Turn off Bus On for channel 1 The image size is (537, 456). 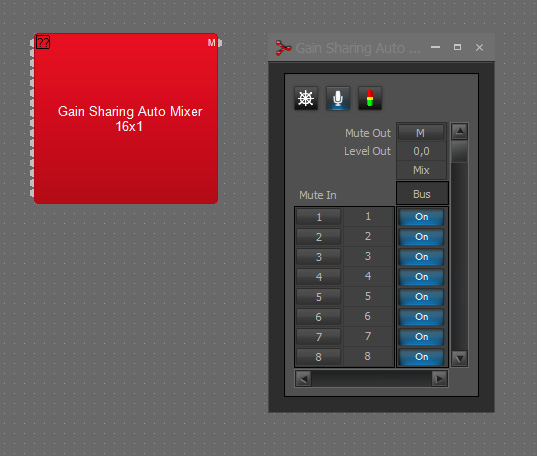pyautogui.click(x=422, y=217)
